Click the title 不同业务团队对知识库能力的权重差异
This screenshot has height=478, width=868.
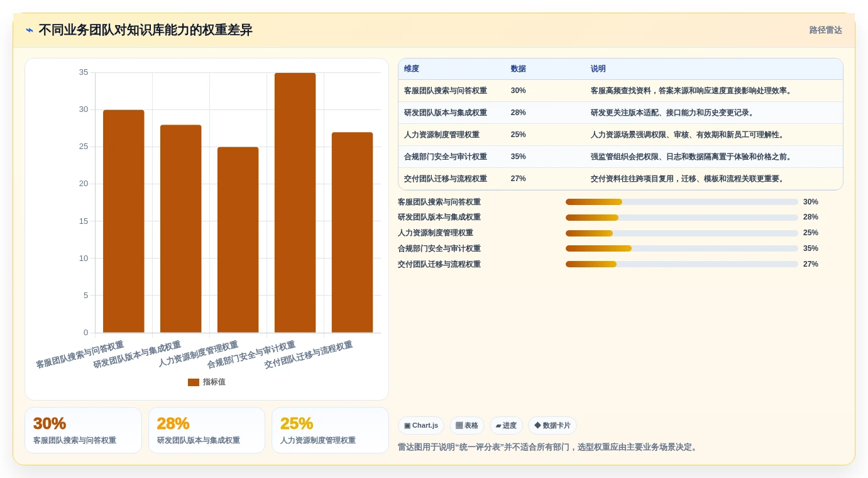145,30
